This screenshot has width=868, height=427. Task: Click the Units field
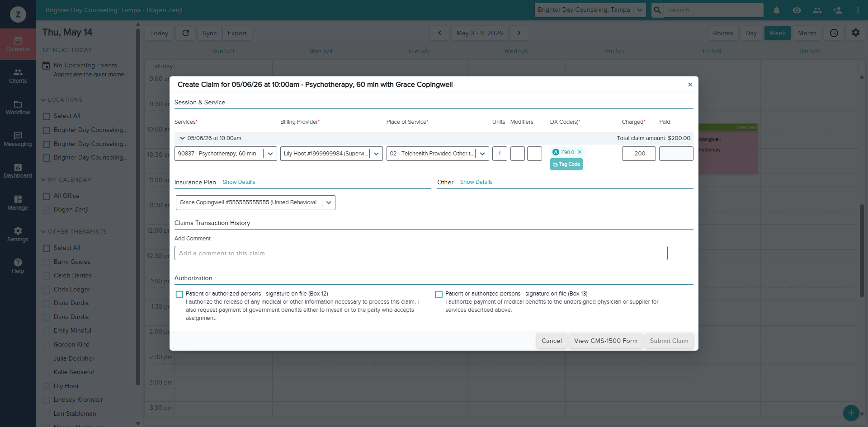(x=500, y=154)
